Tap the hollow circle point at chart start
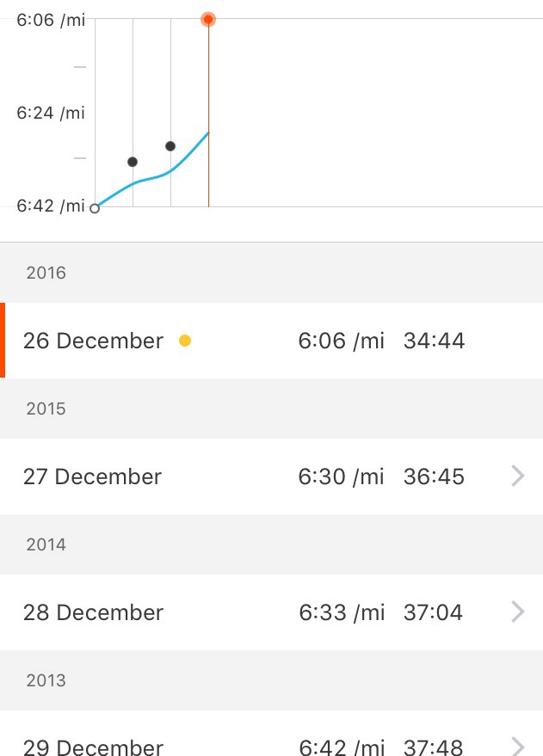 click(95, 207)
